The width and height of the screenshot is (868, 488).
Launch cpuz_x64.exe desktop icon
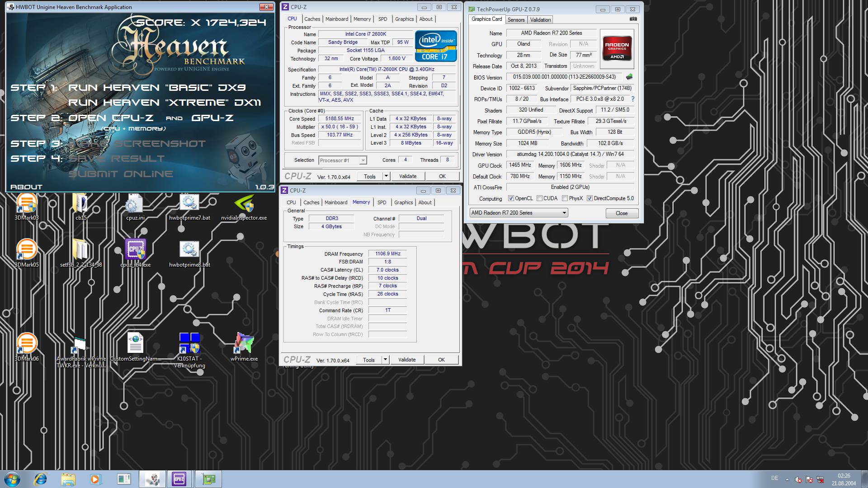pos(135,253)
